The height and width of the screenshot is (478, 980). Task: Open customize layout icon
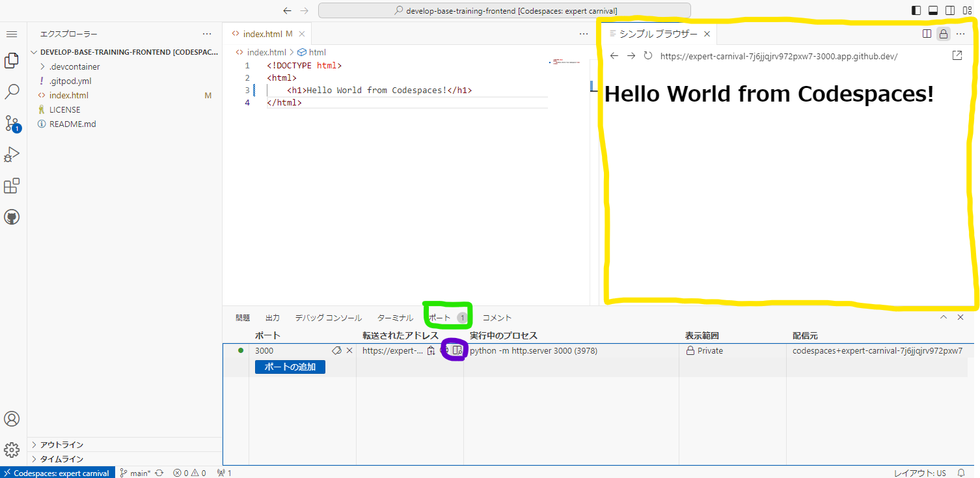tap(967, 10)
